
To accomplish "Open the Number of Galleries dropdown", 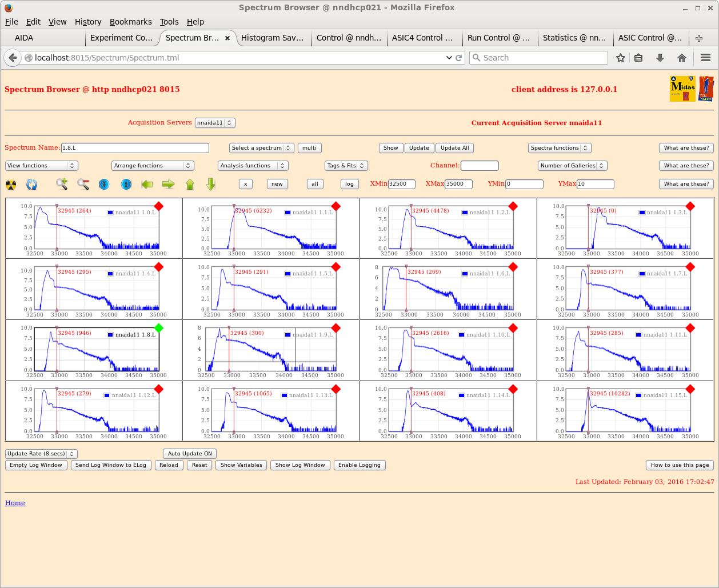I will coord(573,166).
